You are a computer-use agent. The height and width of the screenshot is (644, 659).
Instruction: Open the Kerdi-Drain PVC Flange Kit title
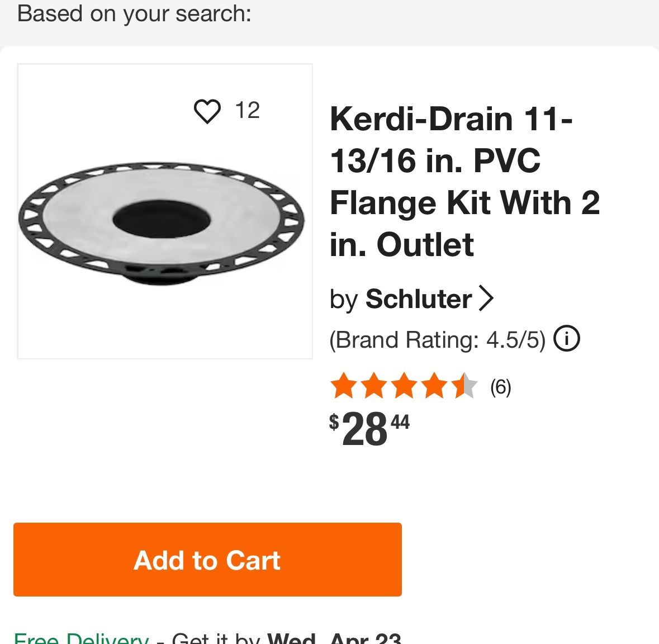click(464, 182)
